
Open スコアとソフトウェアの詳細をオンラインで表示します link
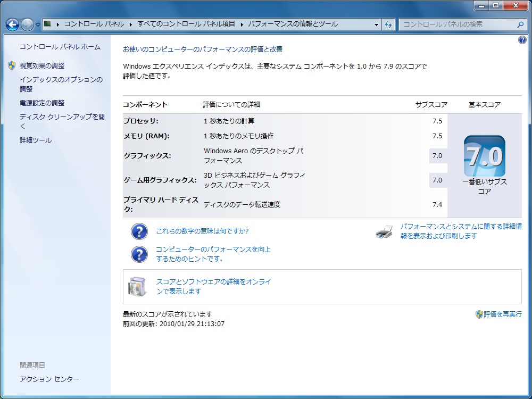tap(214, 286)
